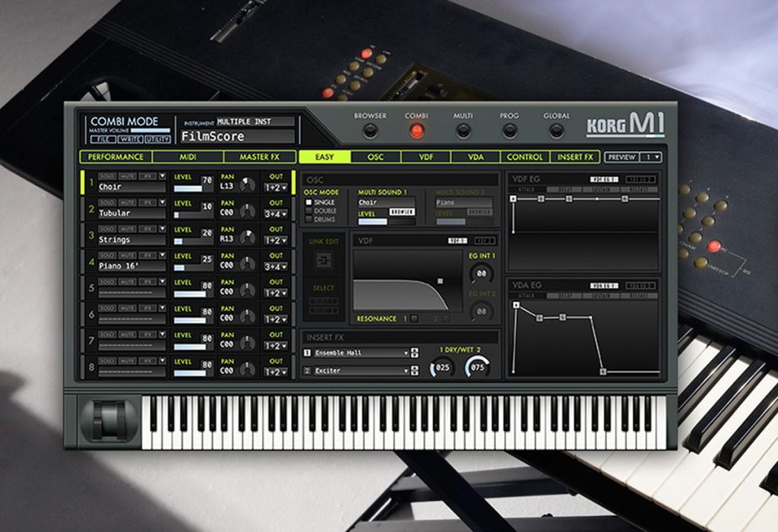Click the pan knob for the Choir part

(x=247, y=185)
